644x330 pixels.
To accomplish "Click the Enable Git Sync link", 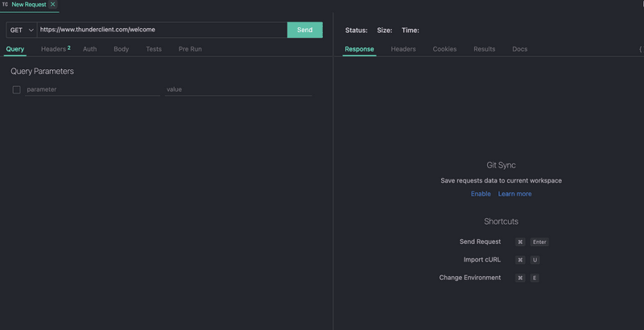I will pyautogui.click(x=481, y=194).
